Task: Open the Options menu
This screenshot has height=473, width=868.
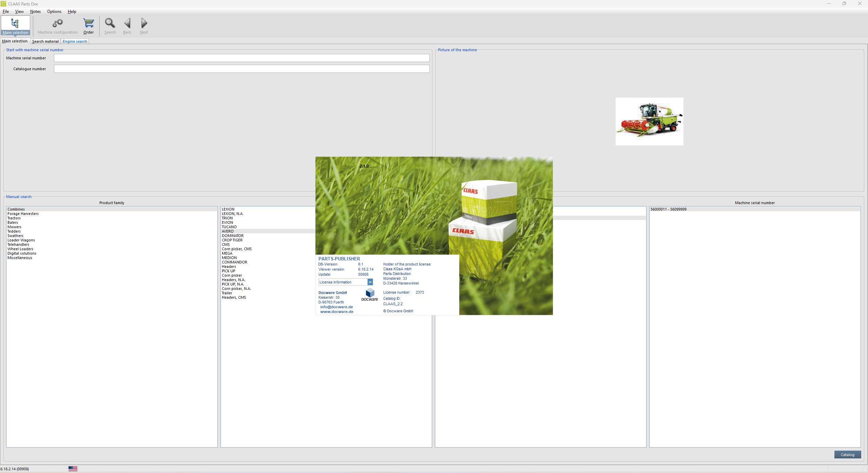Action: click(54, 11)
